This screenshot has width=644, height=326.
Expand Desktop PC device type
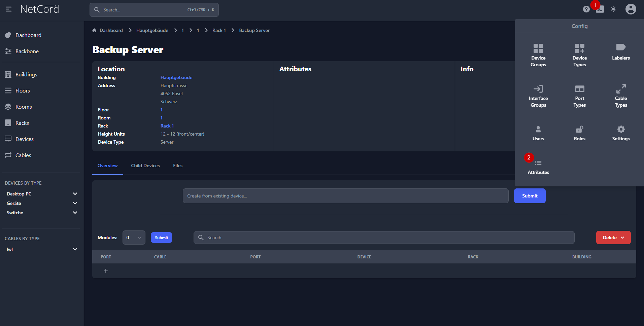pyautogui.click(x=75, y=194)
